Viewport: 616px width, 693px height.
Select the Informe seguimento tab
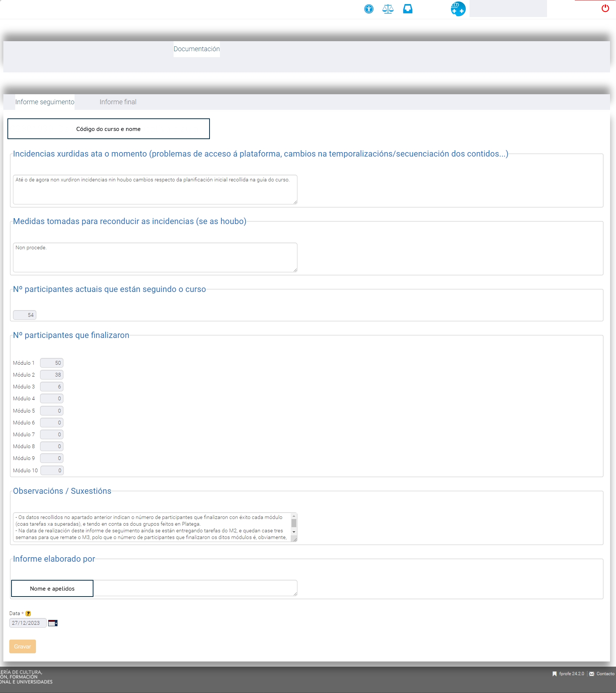[x=45, y=102]
